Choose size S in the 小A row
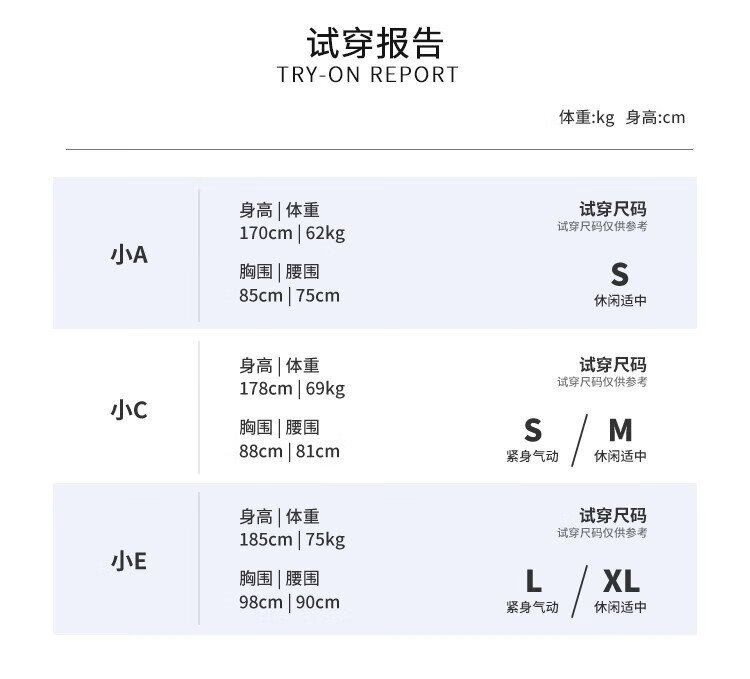Image resolution: width=750 pixels, height=679 pixels. coord(620,274)
